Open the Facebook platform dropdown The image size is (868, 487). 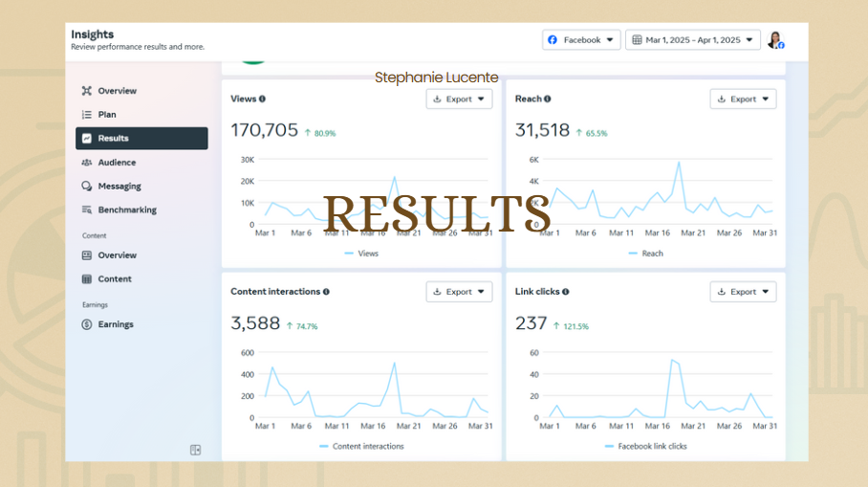[581, 40]
